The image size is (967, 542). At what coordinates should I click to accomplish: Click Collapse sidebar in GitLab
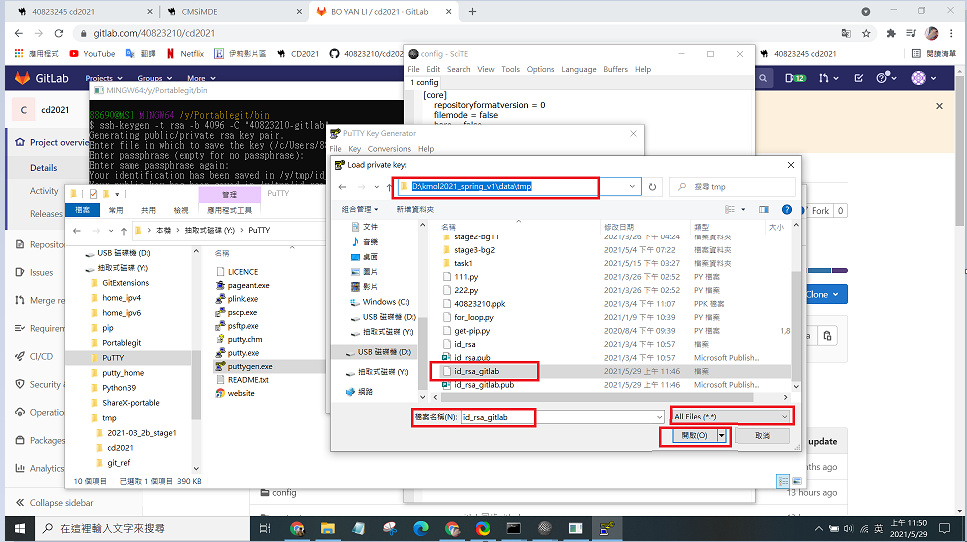[54, 503]
